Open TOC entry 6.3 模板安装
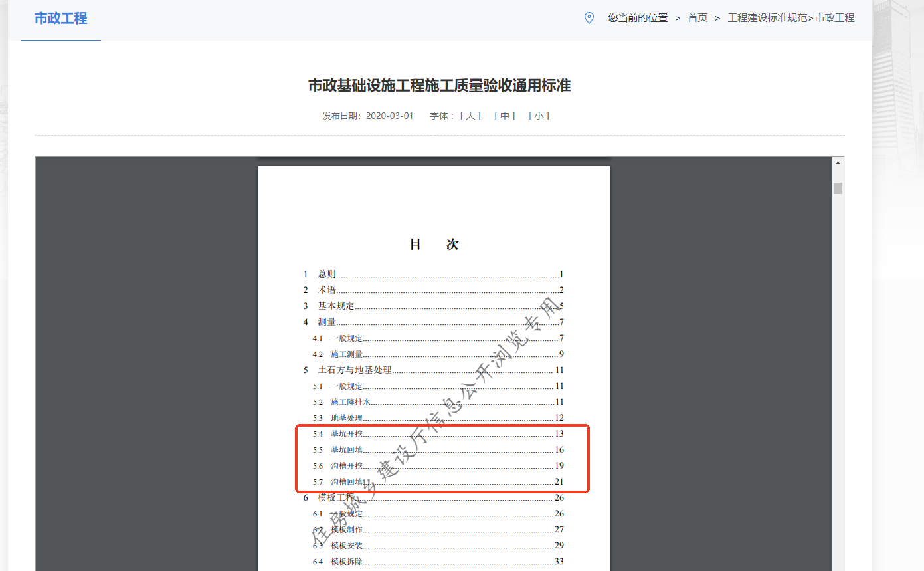The image size is (924, 571). [347, 546]
